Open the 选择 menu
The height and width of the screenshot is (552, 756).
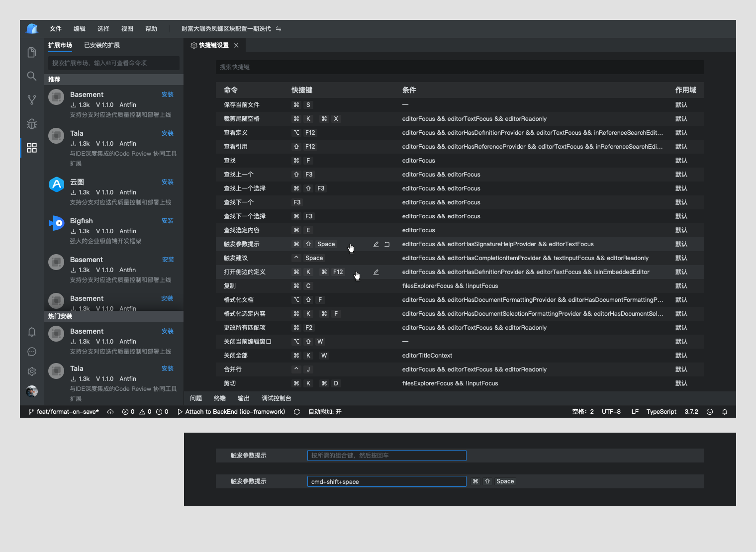(x=103, y=29)
